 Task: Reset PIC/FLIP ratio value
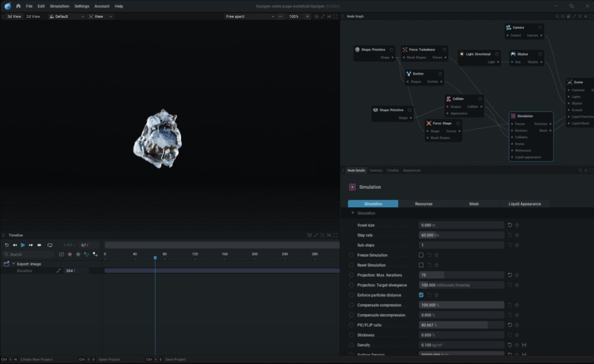click(x=510, y=325)
